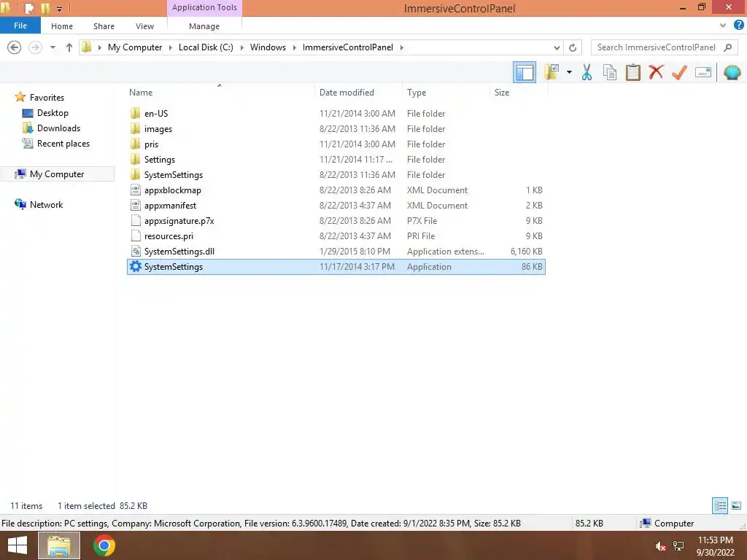Switch to Large icons view in status bar
This screenshot has width=747, height=560.
[736, 505]
